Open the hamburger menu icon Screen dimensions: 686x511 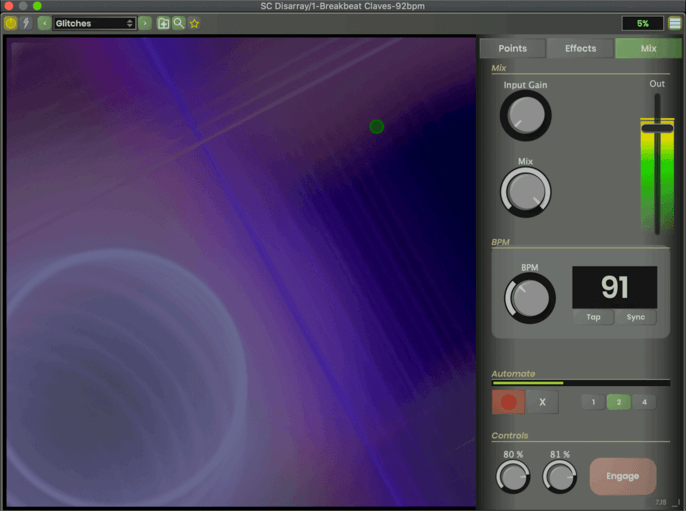pyautogui.click(x=675, y=23)
